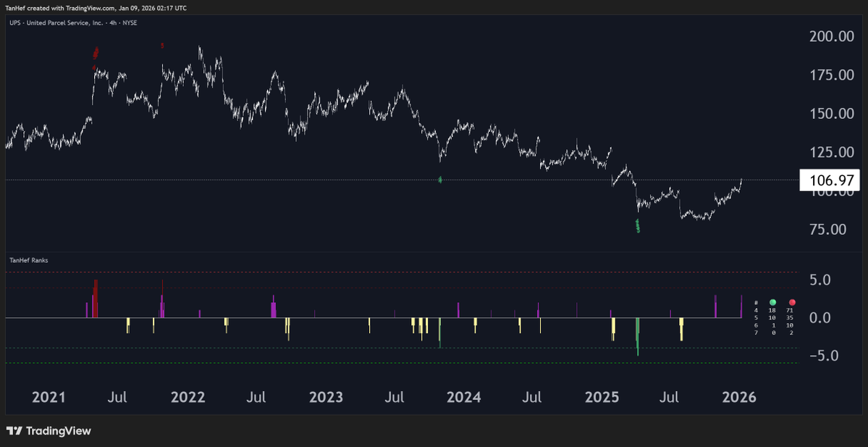The width and height of the screenshot is (868, 447).
Task: Click the 2024 time axis label
Action: point(464,397)
